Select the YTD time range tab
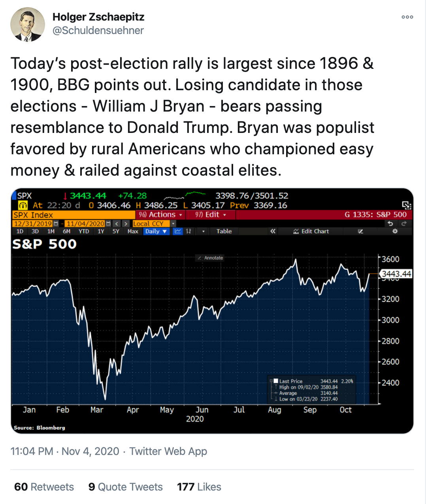This screenshot has height=504, width=426. pyautogui.click(x=84, y=231)
